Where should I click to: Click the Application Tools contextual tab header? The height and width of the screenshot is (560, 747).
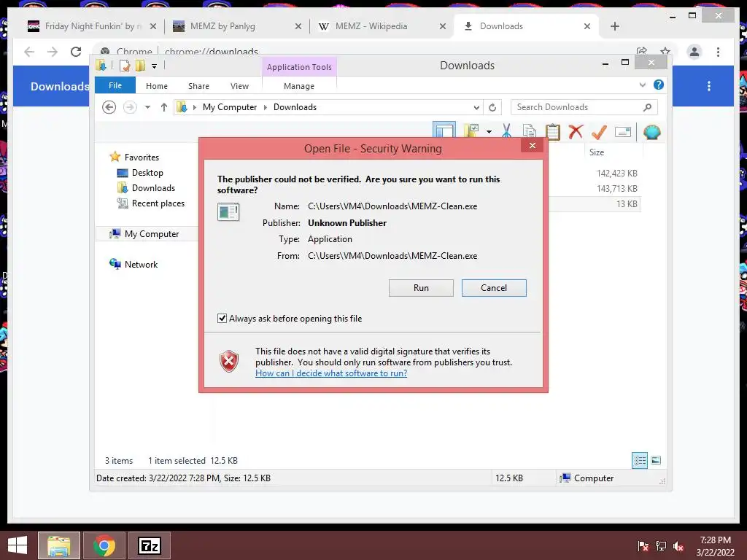[299, 67]
